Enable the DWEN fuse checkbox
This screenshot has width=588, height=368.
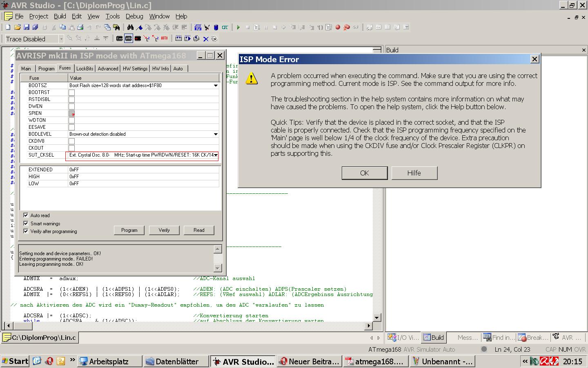[x=72, y=106]
